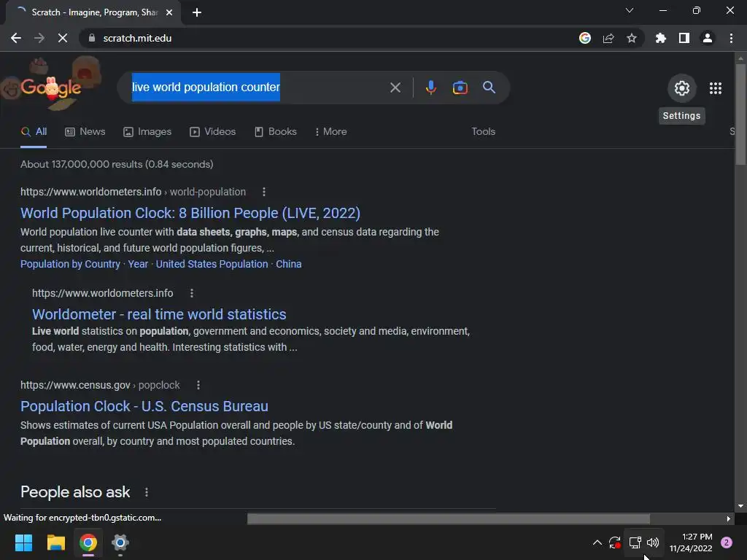
Task: Open Population Clock U.S. Census Bureau result
Action: (x=144, y=406)
